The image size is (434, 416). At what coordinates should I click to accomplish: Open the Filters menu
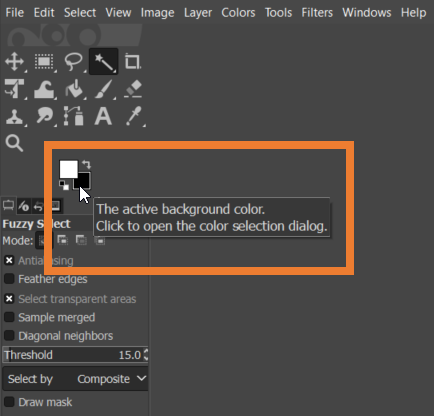(x=317, y=13)
